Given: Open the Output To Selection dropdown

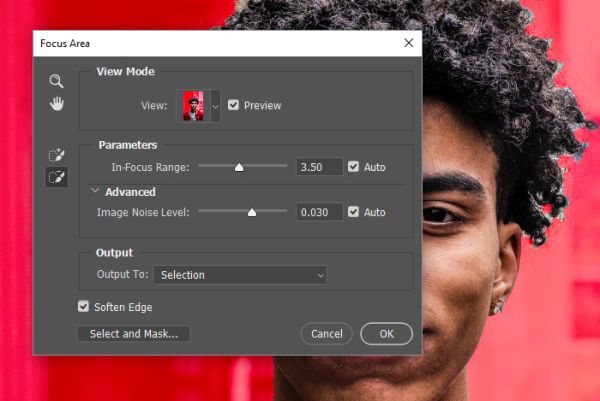Looking at the screenshot, I should click(240, 275).
